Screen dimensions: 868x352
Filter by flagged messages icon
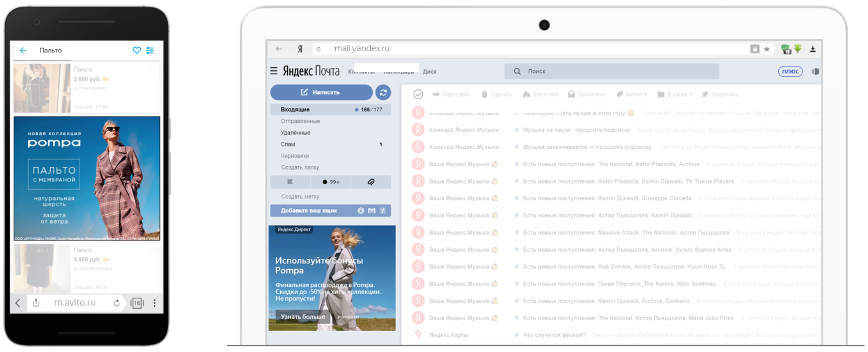[290, 182]
